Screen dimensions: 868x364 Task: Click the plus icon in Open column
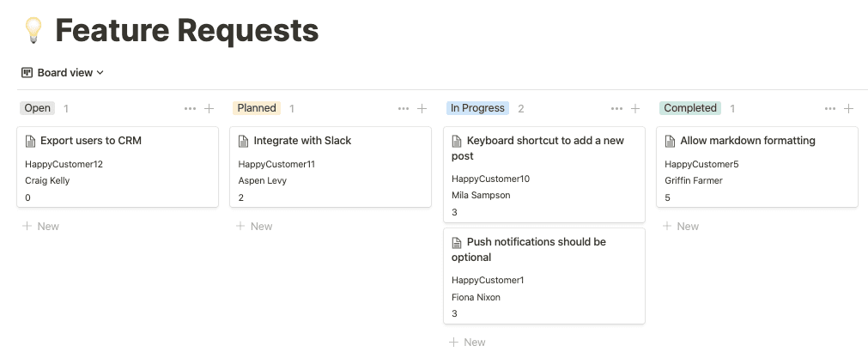pos(209,109)
